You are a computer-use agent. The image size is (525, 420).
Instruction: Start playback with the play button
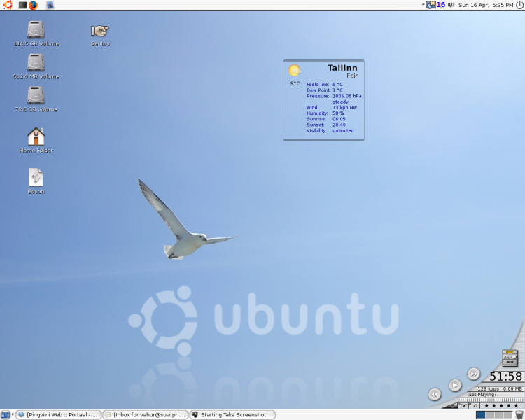455,385
